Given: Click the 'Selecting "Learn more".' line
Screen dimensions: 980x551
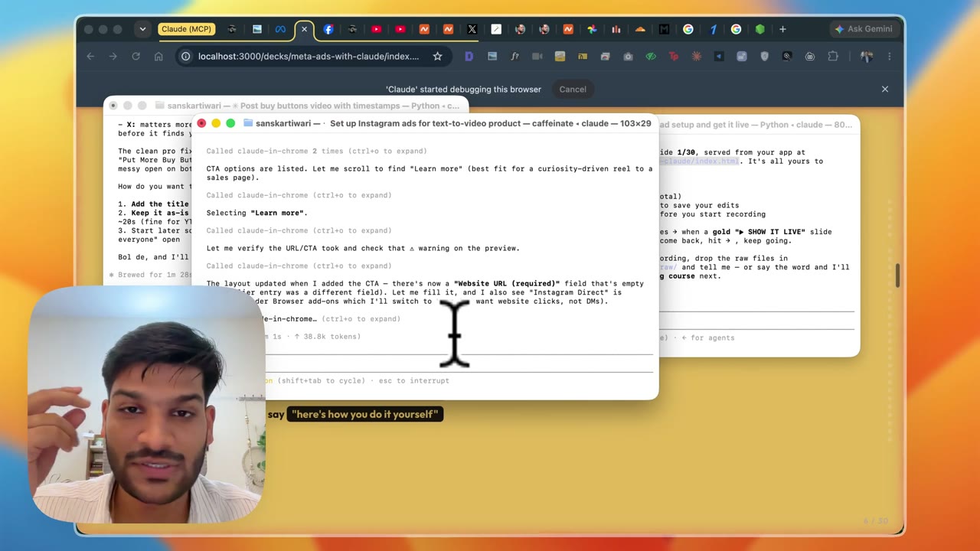Looking at the screenshot, I should tap(257, 213).
